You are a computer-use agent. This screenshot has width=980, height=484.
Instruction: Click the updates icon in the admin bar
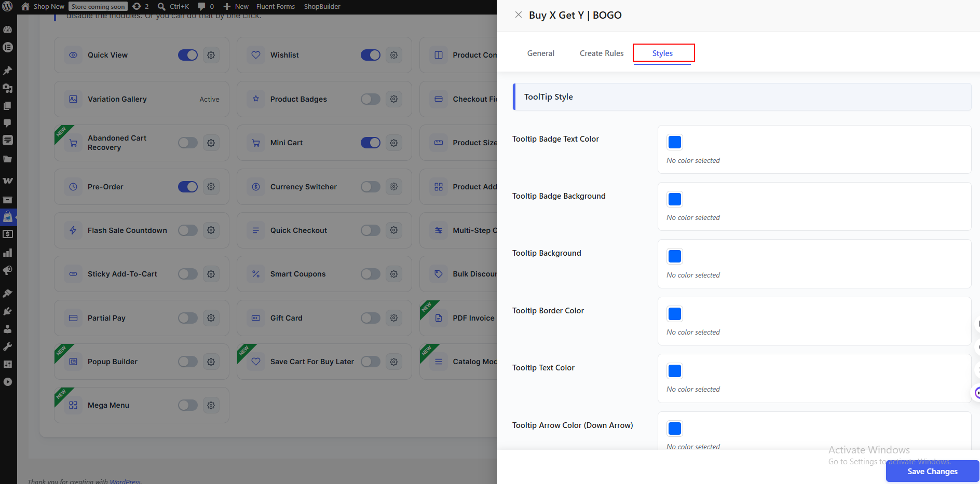click(137, 6)
